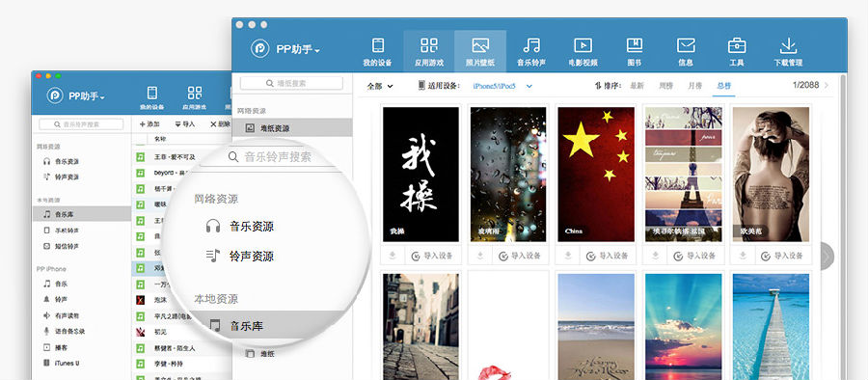
Task: Select 音乐库 in back window sidebar
Action: 82,213
